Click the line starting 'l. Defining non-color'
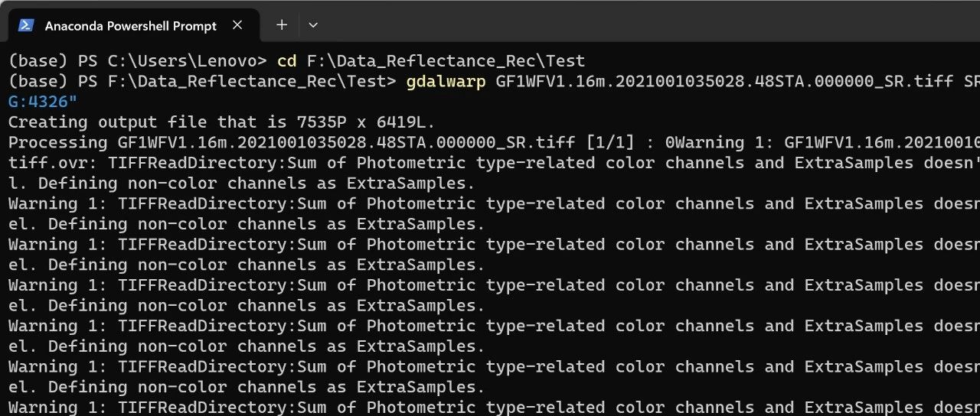980x416 pixels. (241, 183)
